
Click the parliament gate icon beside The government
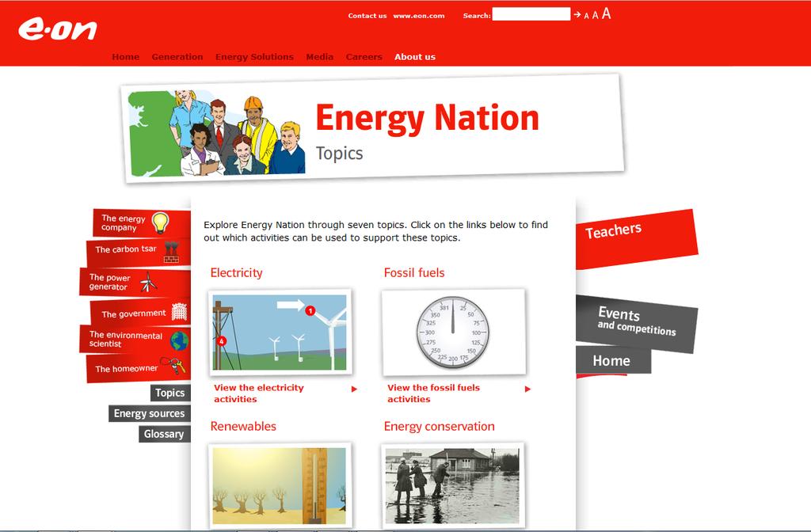[179, 312]
